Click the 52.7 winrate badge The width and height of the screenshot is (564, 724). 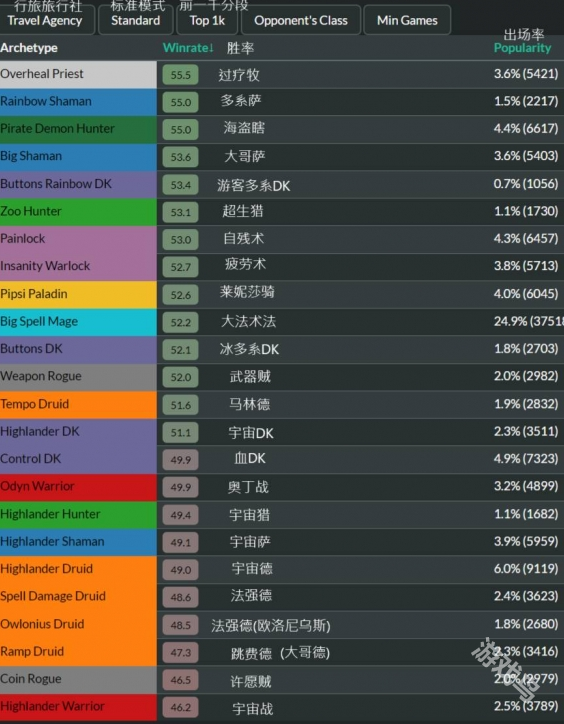click(x=181, y=267)
